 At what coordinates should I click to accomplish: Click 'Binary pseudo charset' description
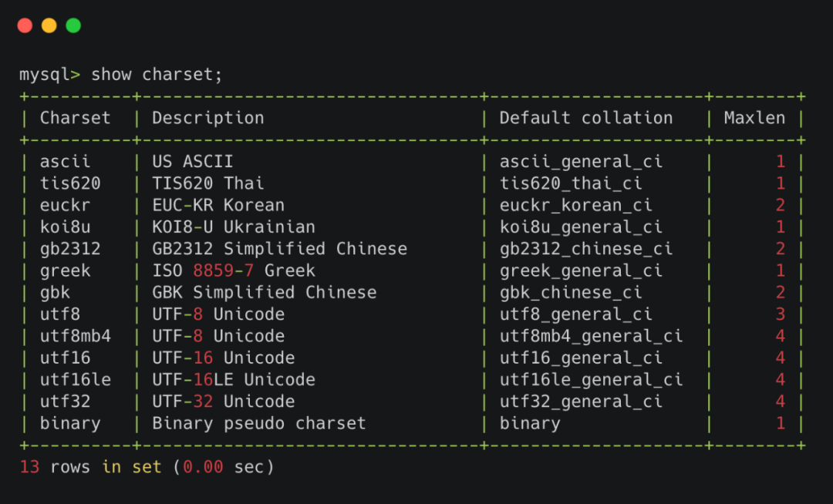click(258, 423)
